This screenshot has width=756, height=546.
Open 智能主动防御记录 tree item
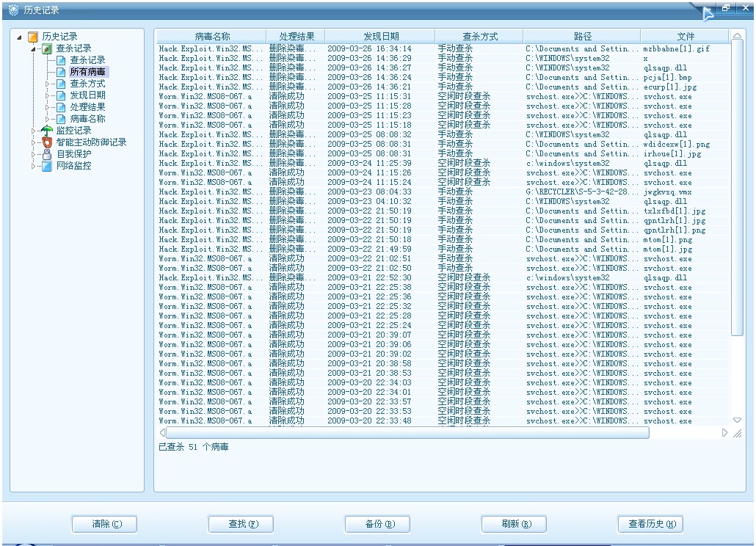91,142
